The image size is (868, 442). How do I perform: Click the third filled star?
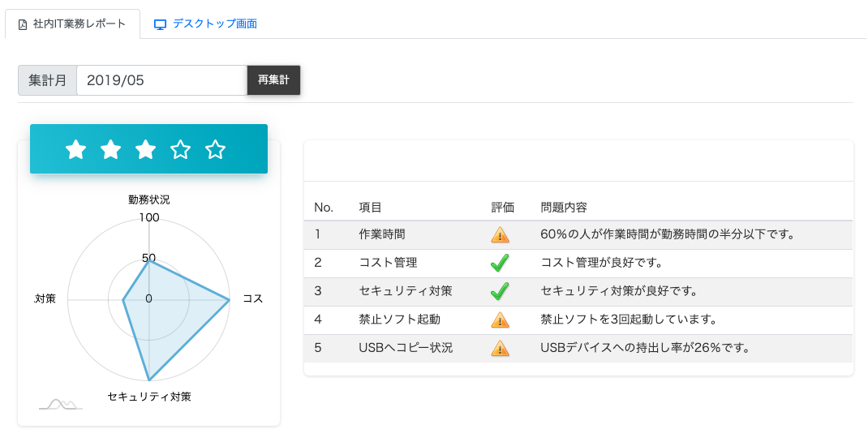tap(145, 149)
